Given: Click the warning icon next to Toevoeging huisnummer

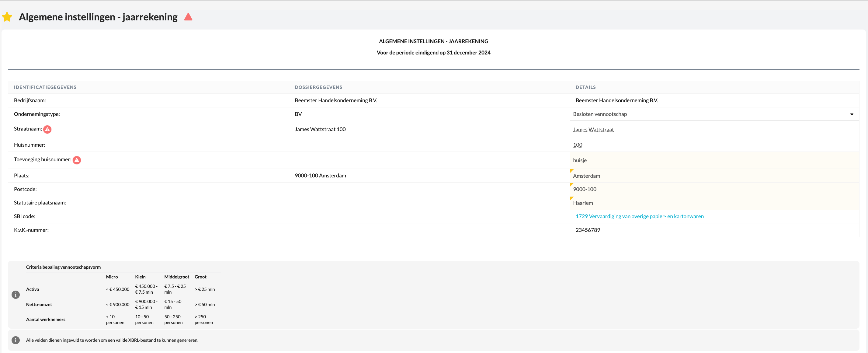Looking at the screenshot, I should [77, 160].
